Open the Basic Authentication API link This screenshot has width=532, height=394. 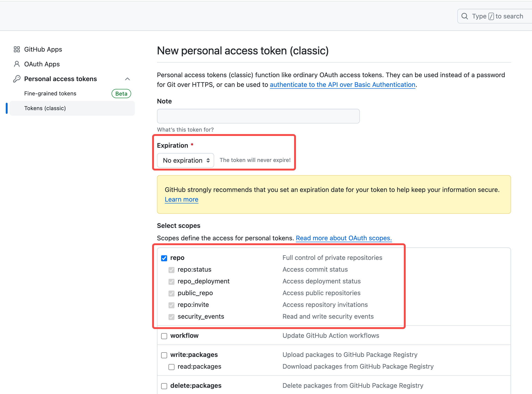(342, 85)
